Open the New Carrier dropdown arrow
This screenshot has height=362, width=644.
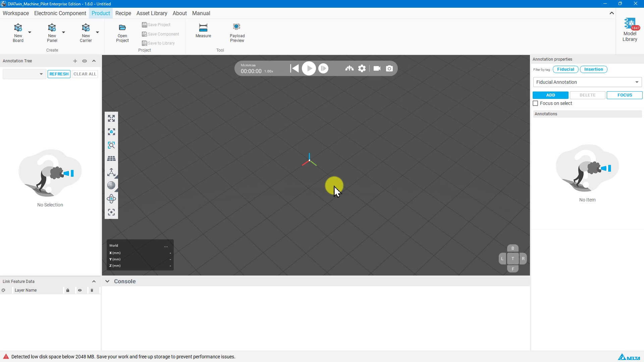click(x=97, y=33)
